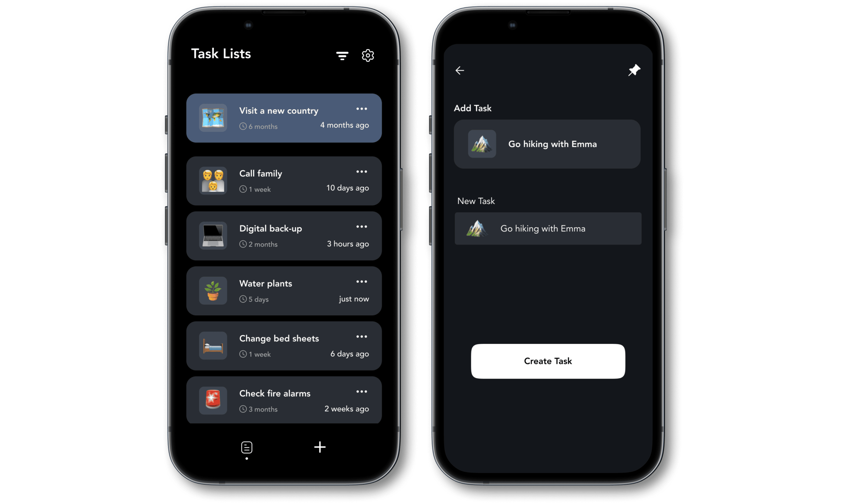
Task: Open settings via gear icon
Action: coord(368,56)
